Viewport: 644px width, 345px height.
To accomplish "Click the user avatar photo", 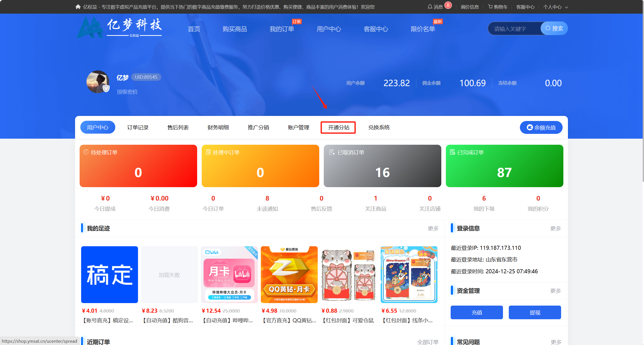I will (x=98, y=82).
